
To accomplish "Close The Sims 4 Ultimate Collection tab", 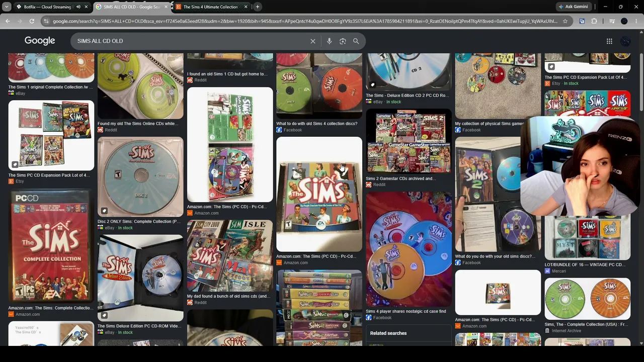I will click(246, 7).
